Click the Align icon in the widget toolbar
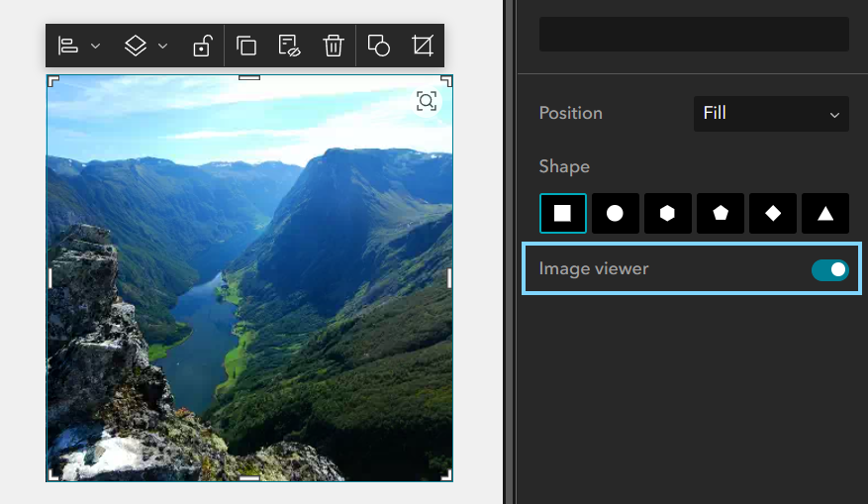This screenshot has width=868, height=504. [x=68, y=46]
